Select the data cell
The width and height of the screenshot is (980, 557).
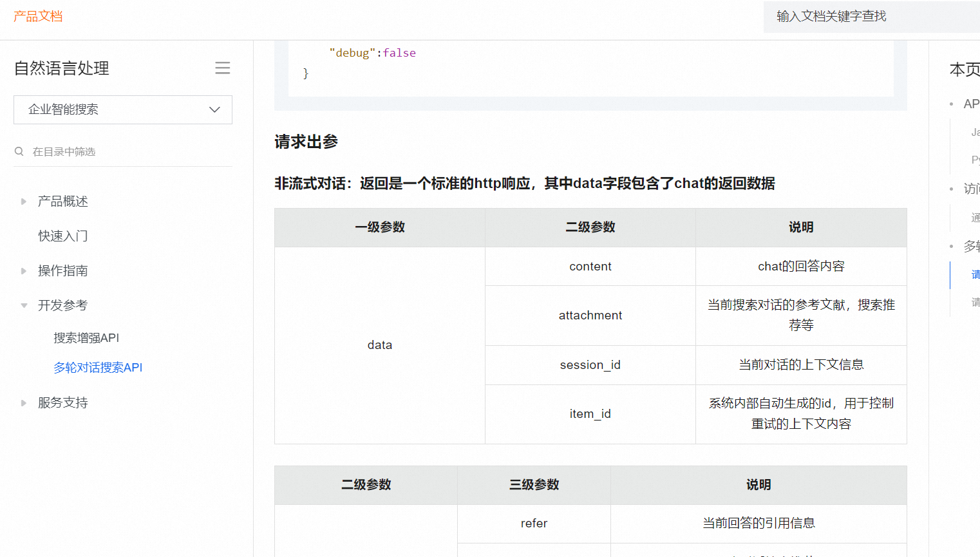click(380, 345)
